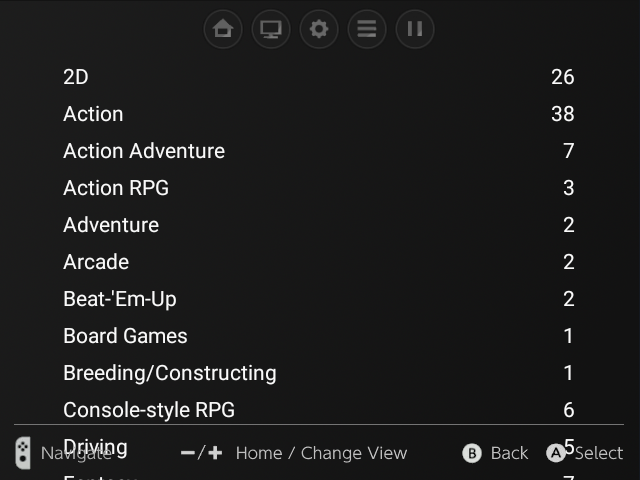Choose the Action RPG entry
The width and height of the screenshot is (640, 480).
pos(116,188)
